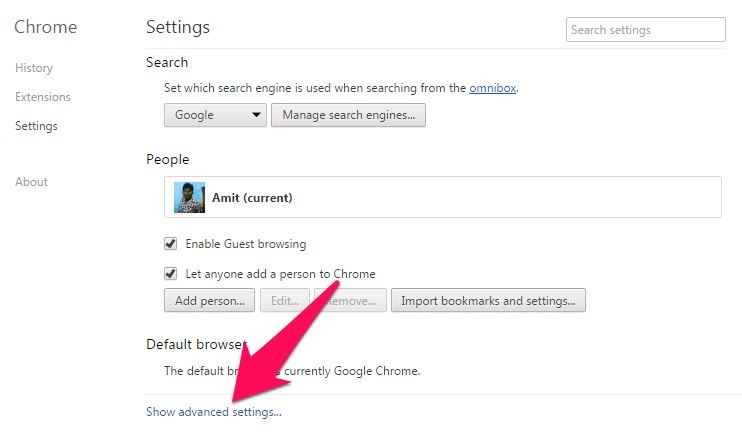Viewport: 742px width, 438px height.
Task: Follow the omnibox hyperlink
Action: [493, 88]
